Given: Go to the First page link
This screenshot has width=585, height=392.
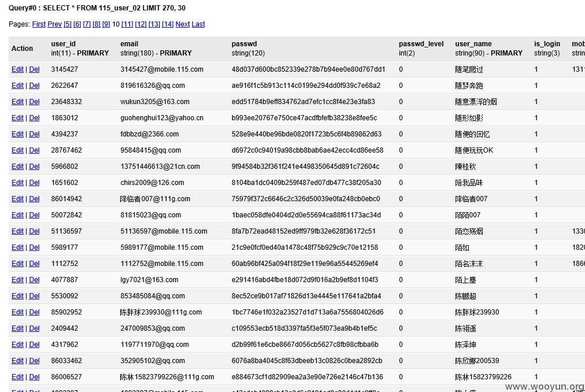Looking at the screenshot, I should [39, 24].
